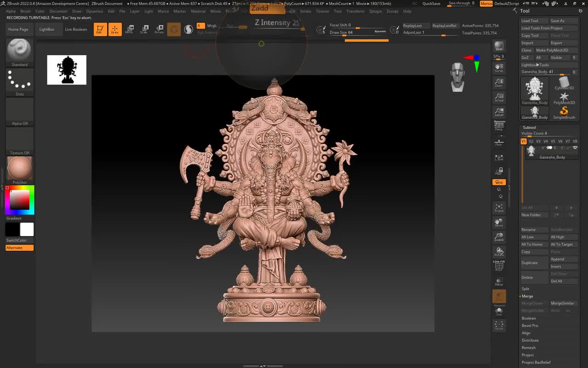The height and width of the screenshot is (368, 588).
Task: Expand the Distribute section
Action: pyautogui.click(x=530, y=340)
